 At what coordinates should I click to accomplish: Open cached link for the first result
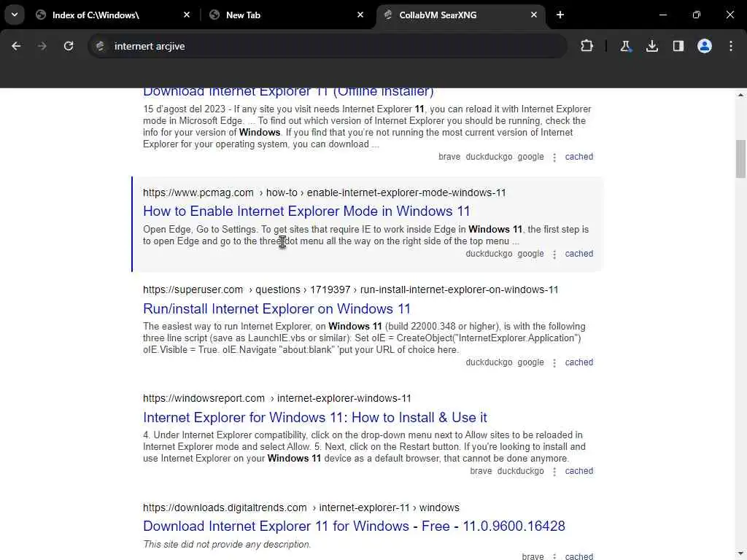[578, 157]
